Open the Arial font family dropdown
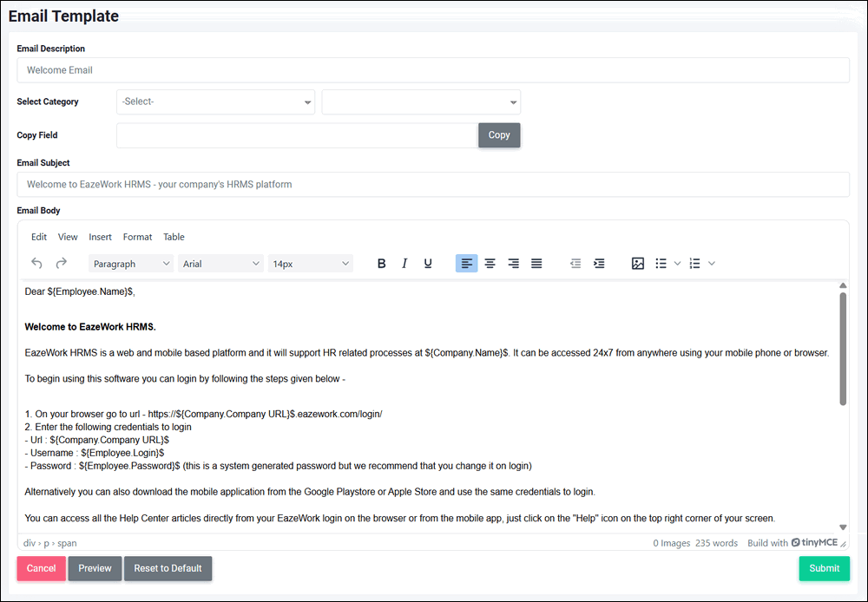 (x=220, y=264)
